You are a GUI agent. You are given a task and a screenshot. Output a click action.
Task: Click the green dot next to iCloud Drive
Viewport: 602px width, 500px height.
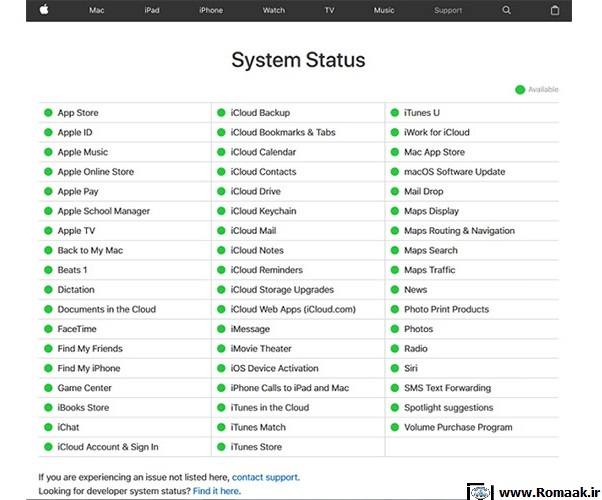click(221, 191)
